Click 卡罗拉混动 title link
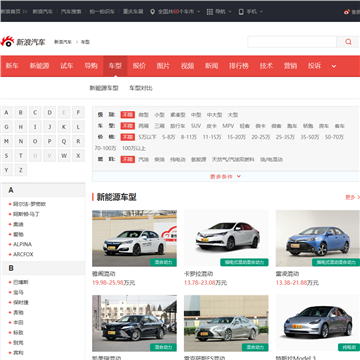Viewport: 360px width, 360px height. 198,274
